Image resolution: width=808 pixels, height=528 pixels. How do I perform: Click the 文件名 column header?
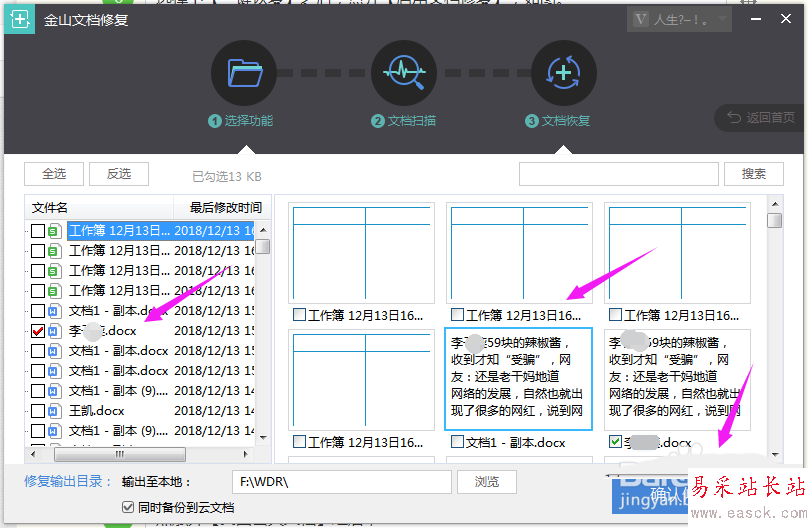click(x=99, y=208)
